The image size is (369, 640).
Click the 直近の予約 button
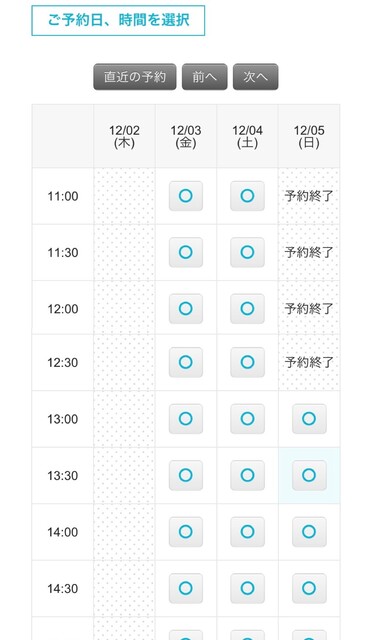point(135,77)
